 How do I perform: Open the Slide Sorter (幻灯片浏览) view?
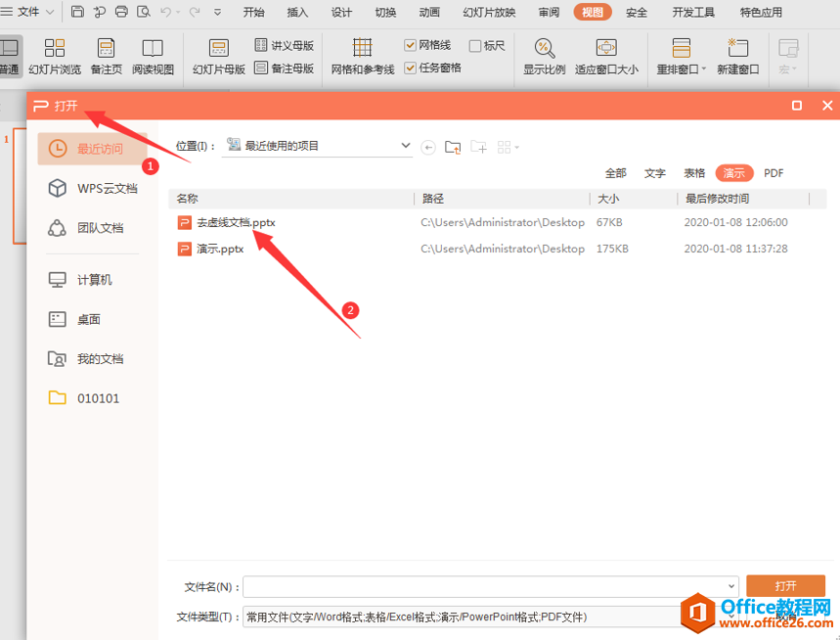(55, 56)
